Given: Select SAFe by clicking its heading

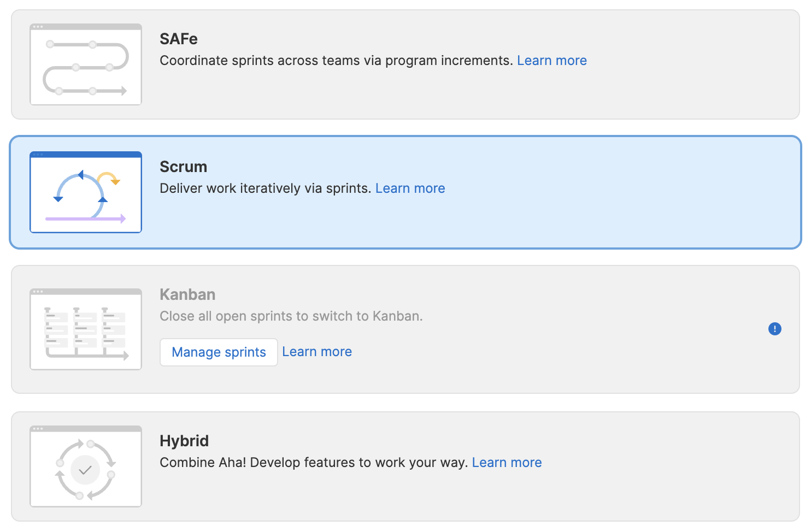Looking at the screenshot, I should [x=179, y=39].
